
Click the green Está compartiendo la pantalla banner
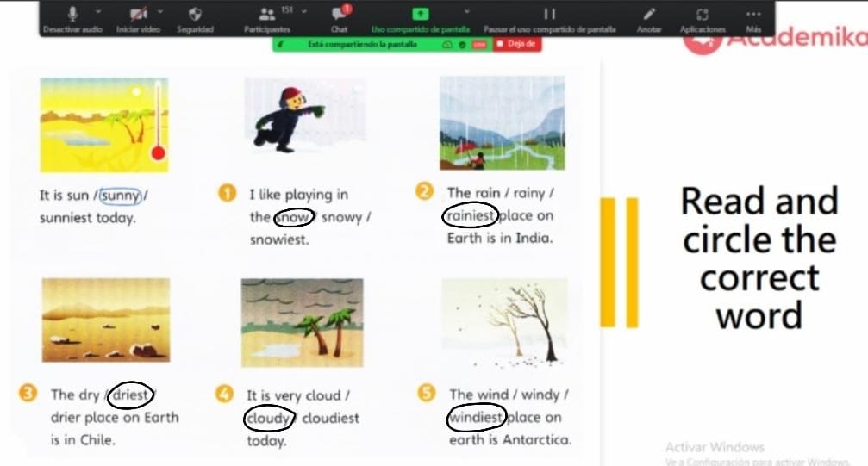click(x=363, y=44)
